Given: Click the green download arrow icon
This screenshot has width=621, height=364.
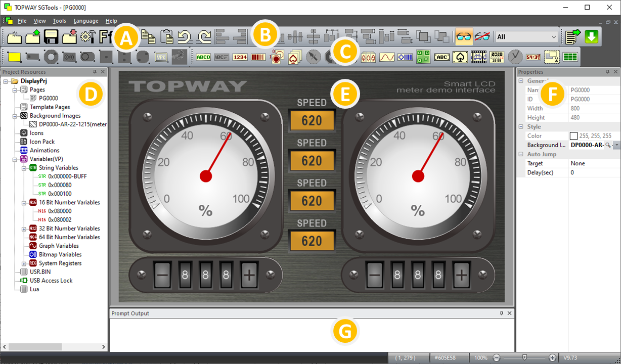Looking at the screenshot, I should pos(591,37).
